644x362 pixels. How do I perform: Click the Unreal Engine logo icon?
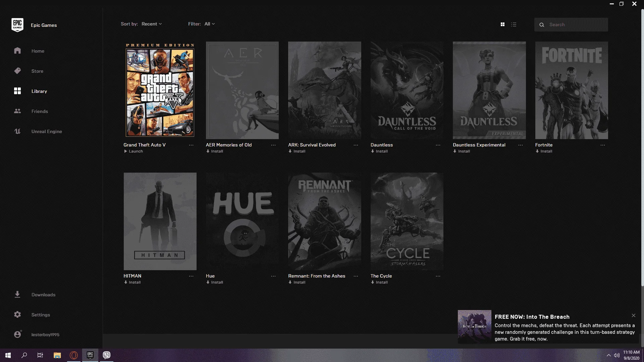[x=17, y=131]
